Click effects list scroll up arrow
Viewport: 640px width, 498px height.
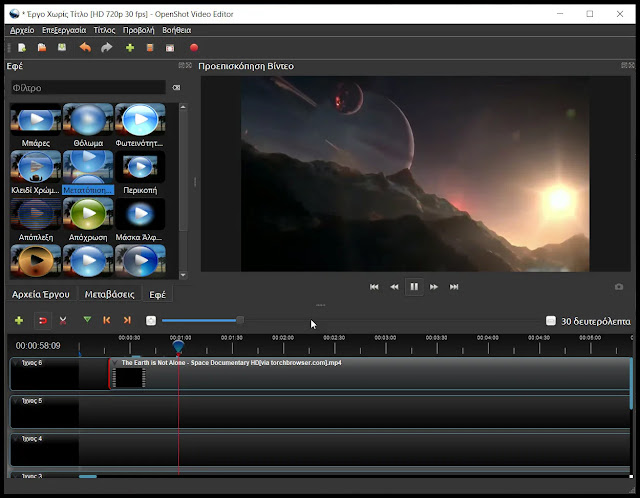click(x=183, y=107)
